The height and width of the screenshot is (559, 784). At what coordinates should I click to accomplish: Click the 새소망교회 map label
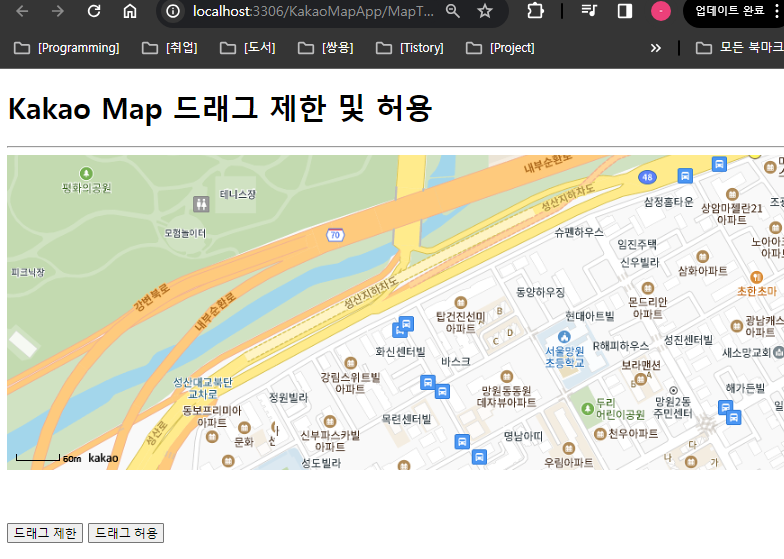point(746,352)
